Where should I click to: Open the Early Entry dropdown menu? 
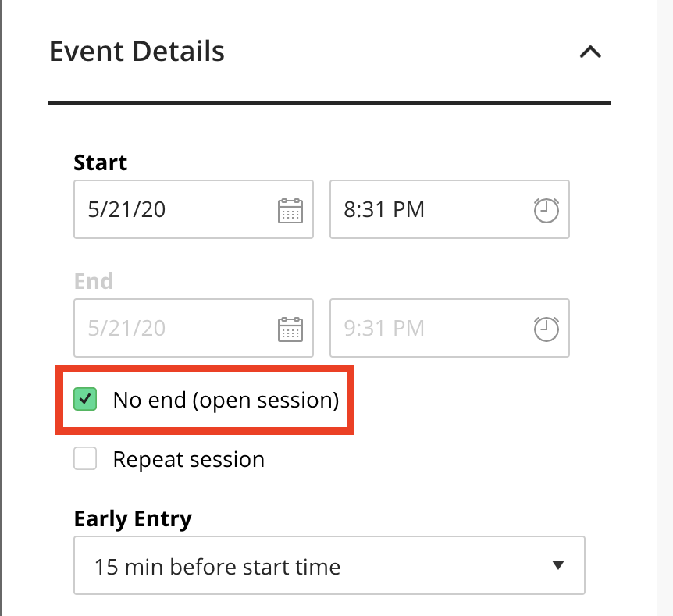329,565
